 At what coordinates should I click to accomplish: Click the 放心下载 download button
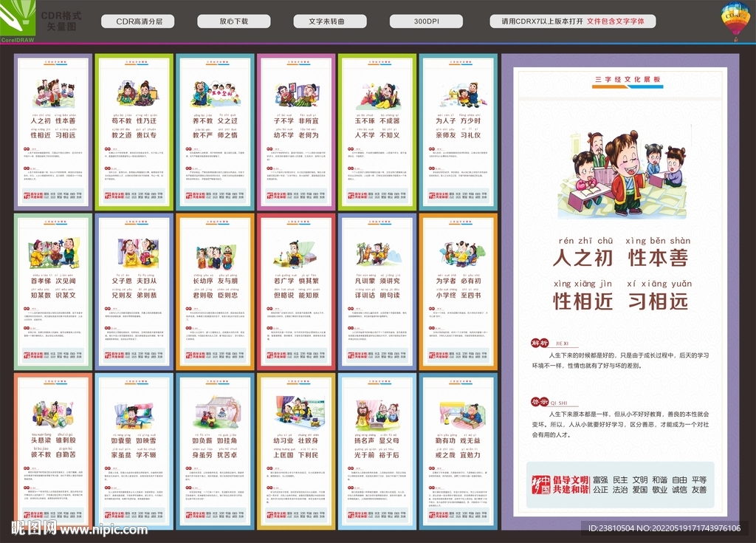236,21
